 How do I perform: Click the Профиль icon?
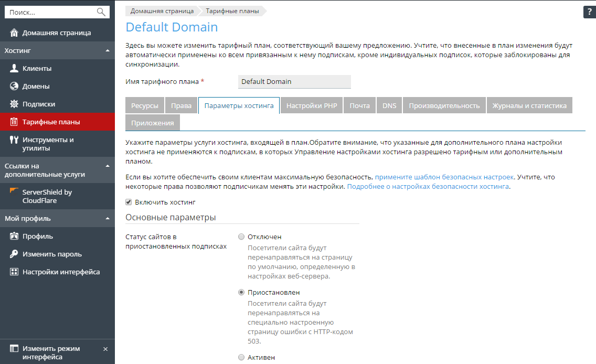pyautogui.click(x=14, y=237)
